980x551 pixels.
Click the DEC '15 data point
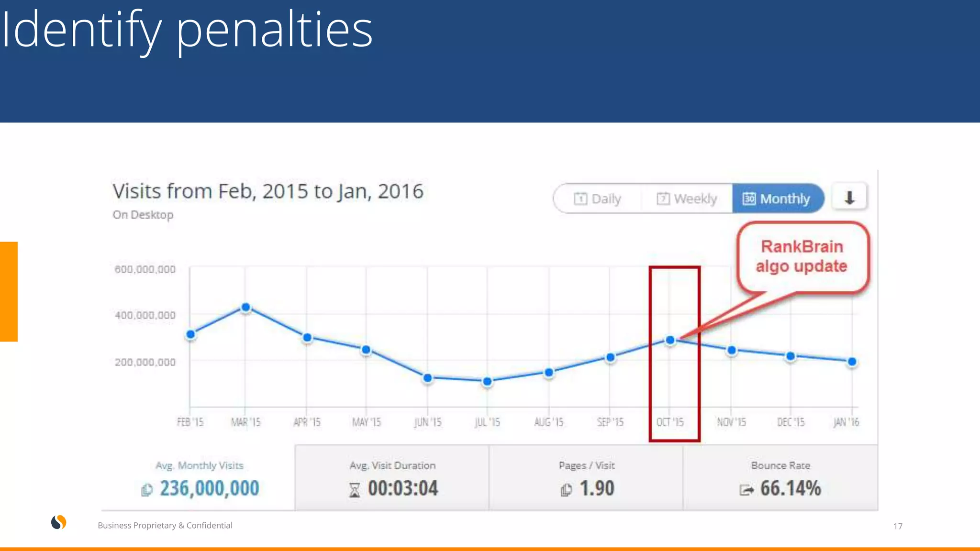791,356
